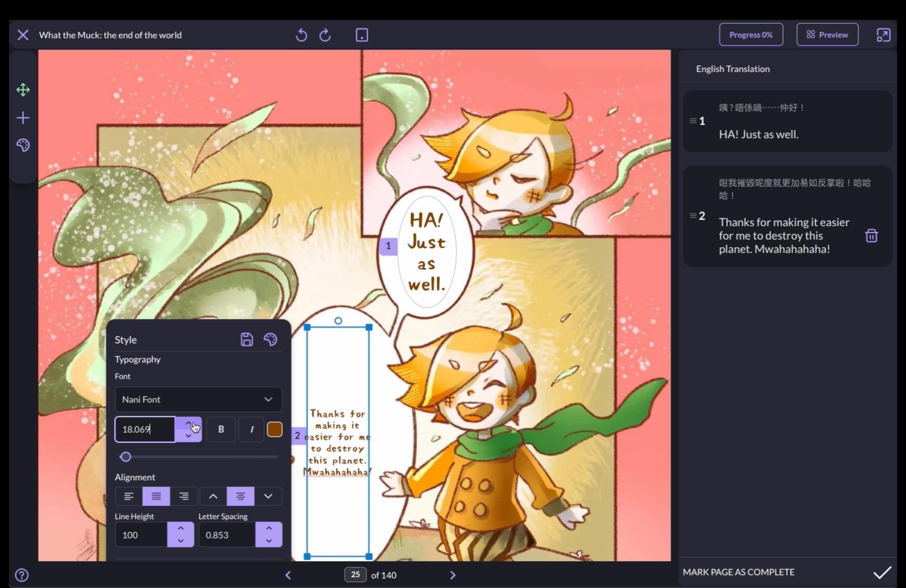The width and height of the screenshot is (906, 588).
Task: Open the brown text color swatch
Action: [x=274, y=429]
